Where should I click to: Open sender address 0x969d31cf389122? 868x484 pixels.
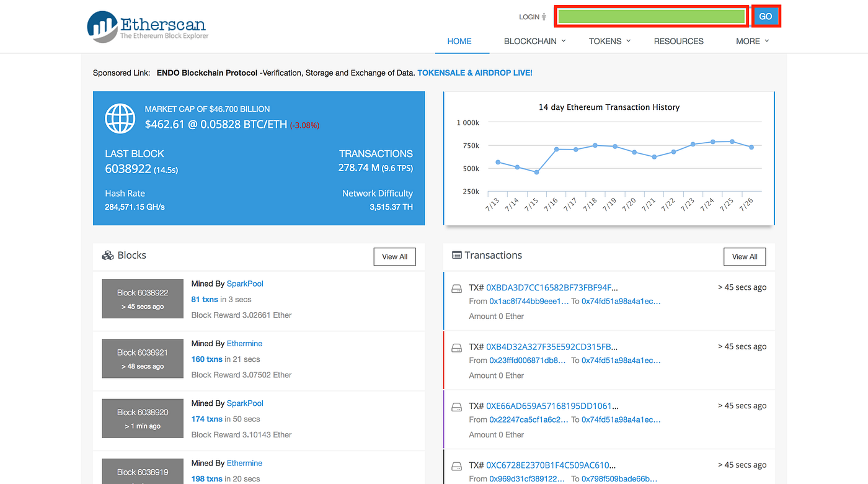coord(526,478)
